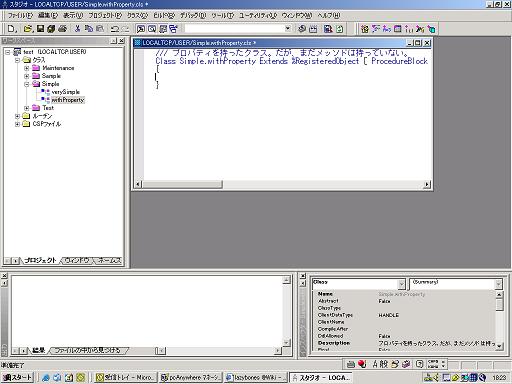Click the Print icon in toolbar

pos(62,29)
